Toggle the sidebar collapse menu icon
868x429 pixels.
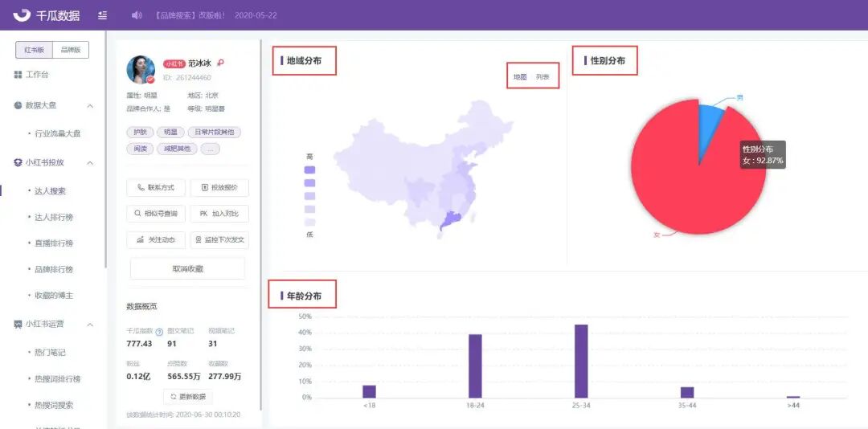[x=102, y=15]
